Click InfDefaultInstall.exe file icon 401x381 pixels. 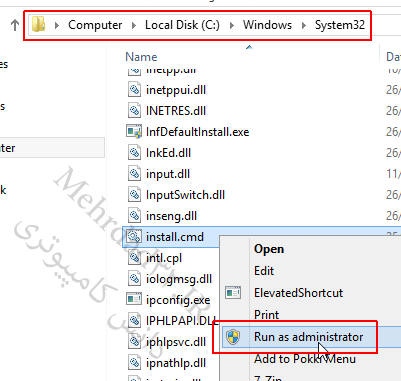pos(134,132)
